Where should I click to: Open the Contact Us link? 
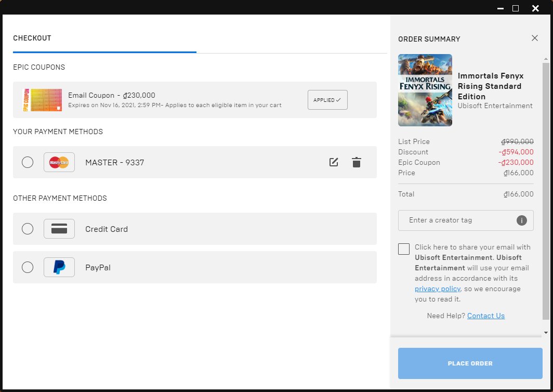coord(486,316)
